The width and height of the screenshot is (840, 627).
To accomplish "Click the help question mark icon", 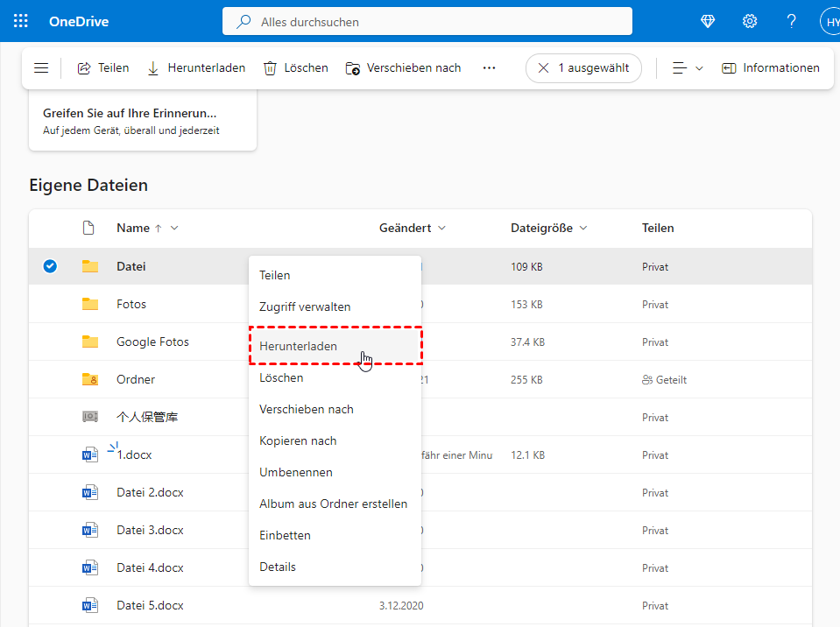I will pos(791,21).
